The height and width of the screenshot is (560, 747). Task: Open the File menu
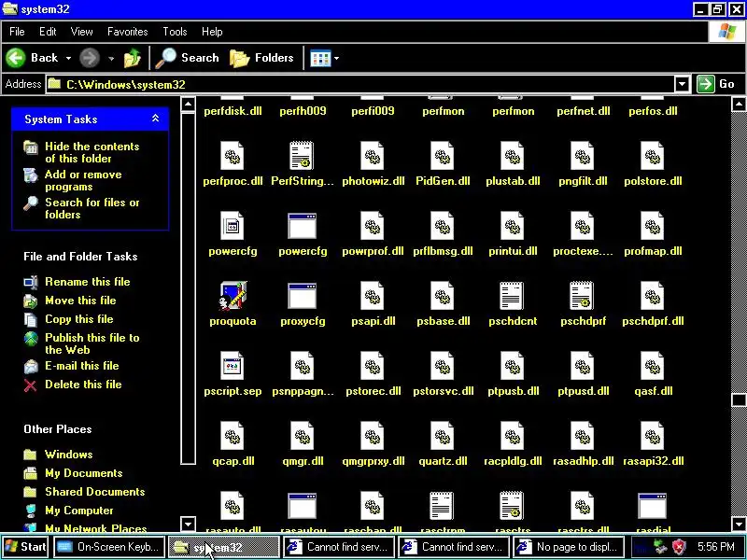click(17, 32)
